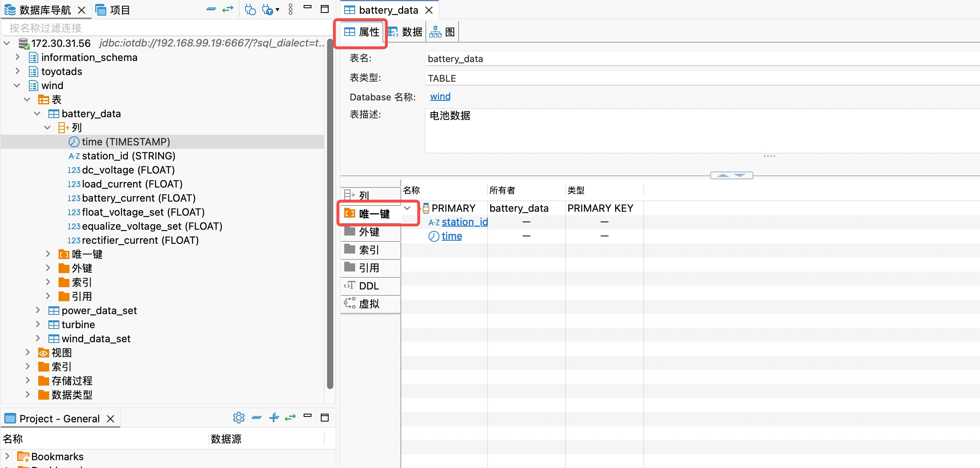Expand the power_data_set table node
Viewport: 980px width, 468px height.
coord(37,310)
